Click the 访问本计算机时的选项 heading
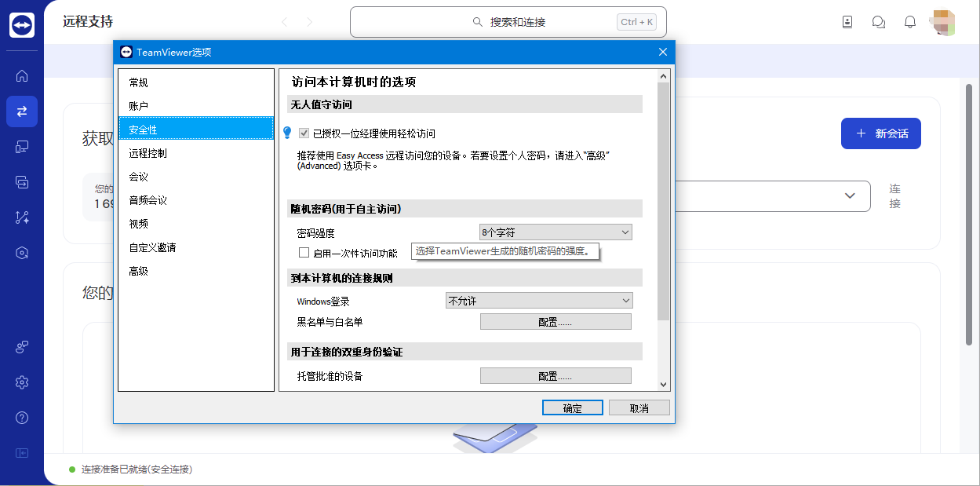The width and height of the screenshot is (980, 486). point(354,82)
